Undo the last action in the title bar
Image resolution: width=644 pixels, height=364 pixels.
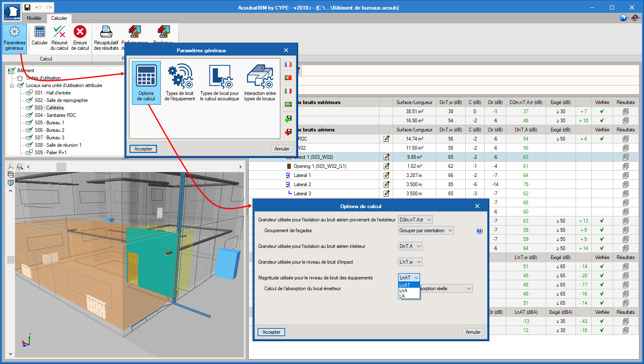38,7
